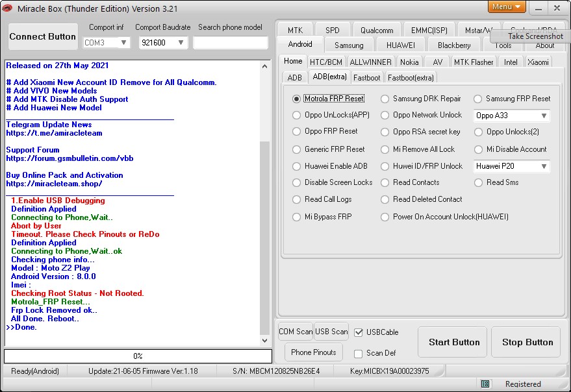
Task: Choose Read Call Logs option
Action: 296,199
